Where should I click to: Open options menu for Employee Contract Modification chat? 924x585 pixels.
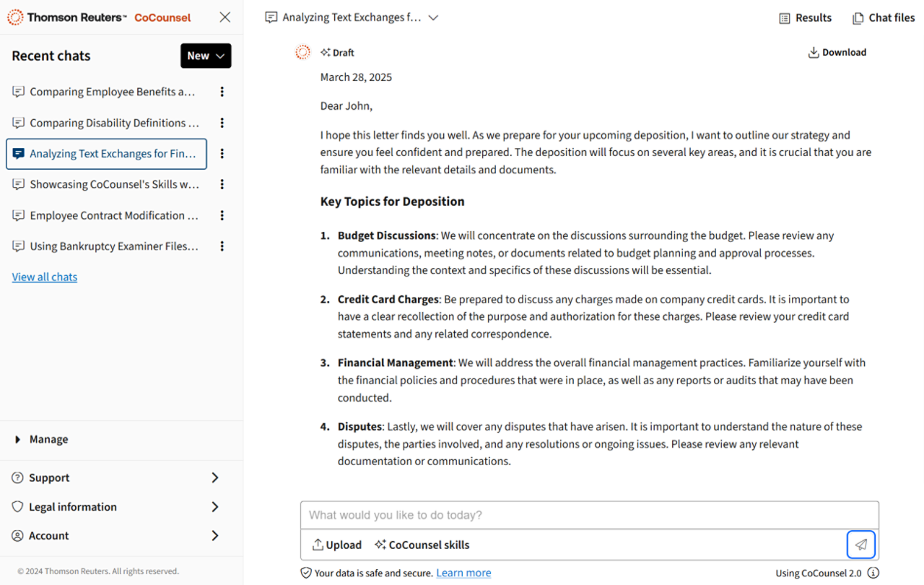[222, 215]
